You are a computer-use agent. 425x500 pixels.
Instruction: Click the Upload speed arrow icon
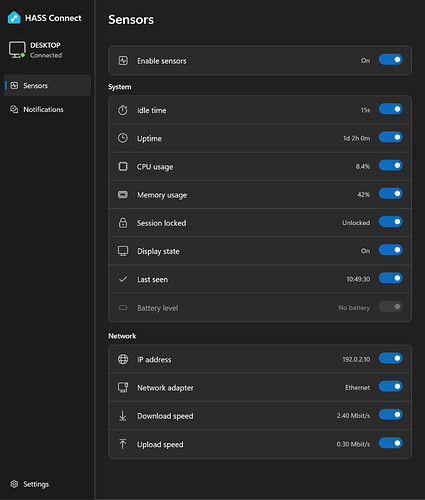123,444
